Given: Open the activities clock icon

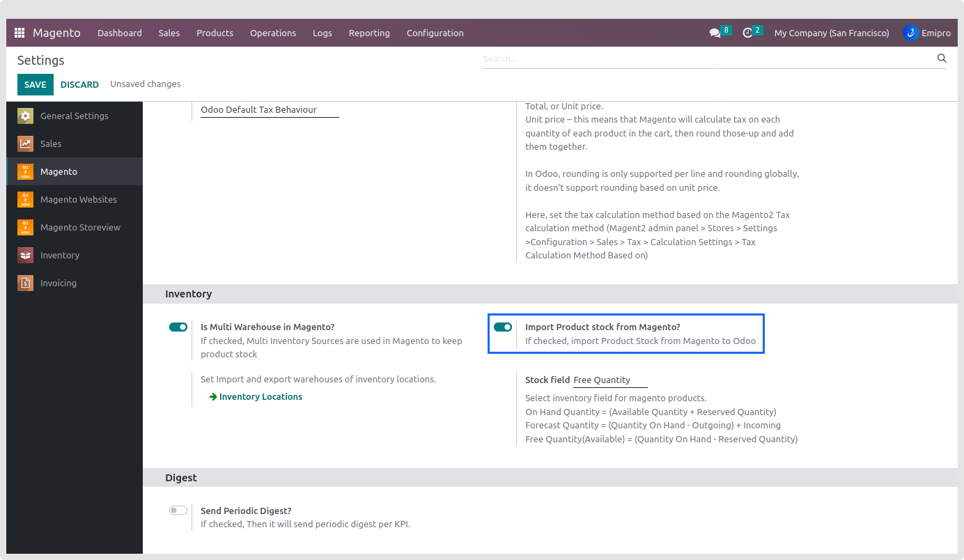Looking at the screenshot, I should [x=747, y=33].
